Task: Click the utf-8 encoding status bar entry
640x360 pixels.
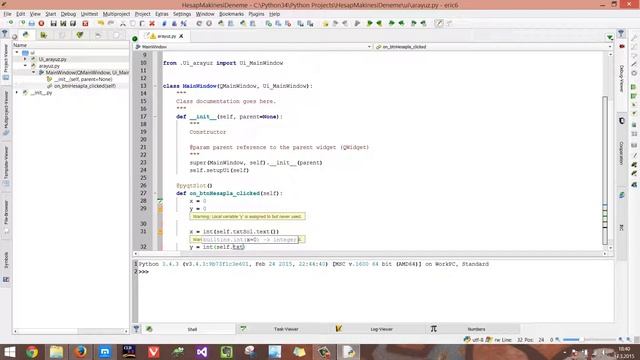Action: [x=478, y=340]
